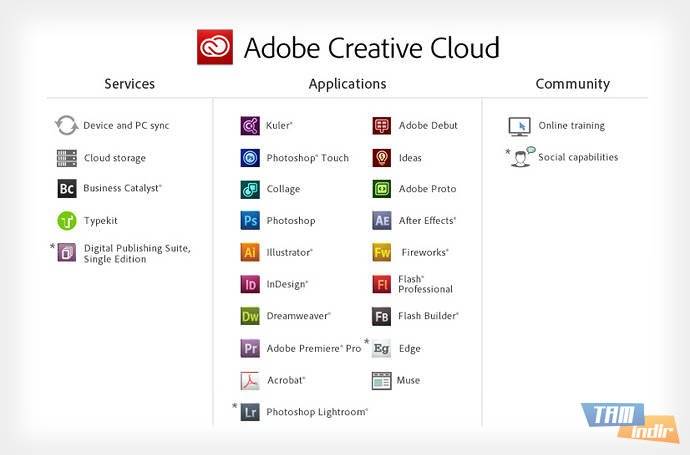The width and height of the screenshot is (690, 455).
Task: Click the Online training label
Action: pyautogui.click(x=571, y=126)
